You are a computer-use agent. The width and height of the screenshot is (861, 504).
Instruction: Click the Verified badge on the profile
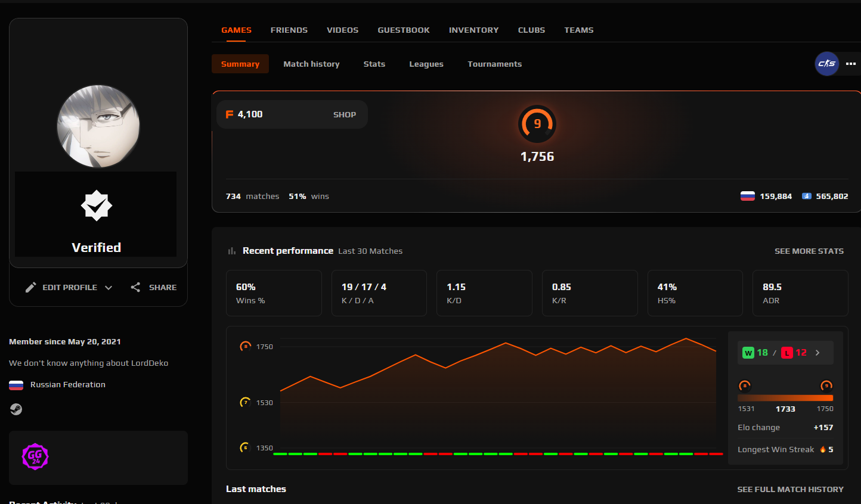pos(95,205)
